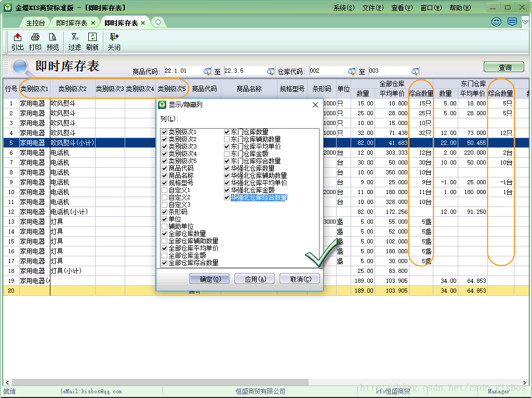Click the 商品名称 column header
Screen dimensions: 532x398
[249, 89]
